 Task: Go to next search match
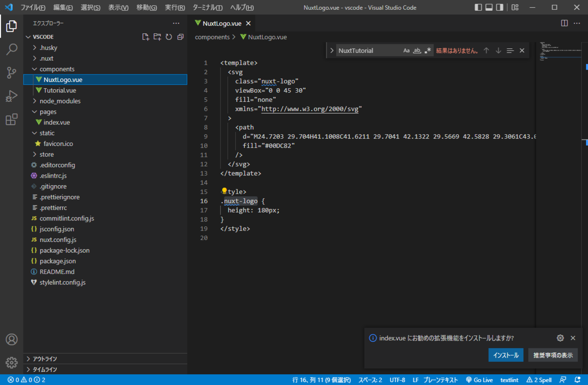pos(498,50)
